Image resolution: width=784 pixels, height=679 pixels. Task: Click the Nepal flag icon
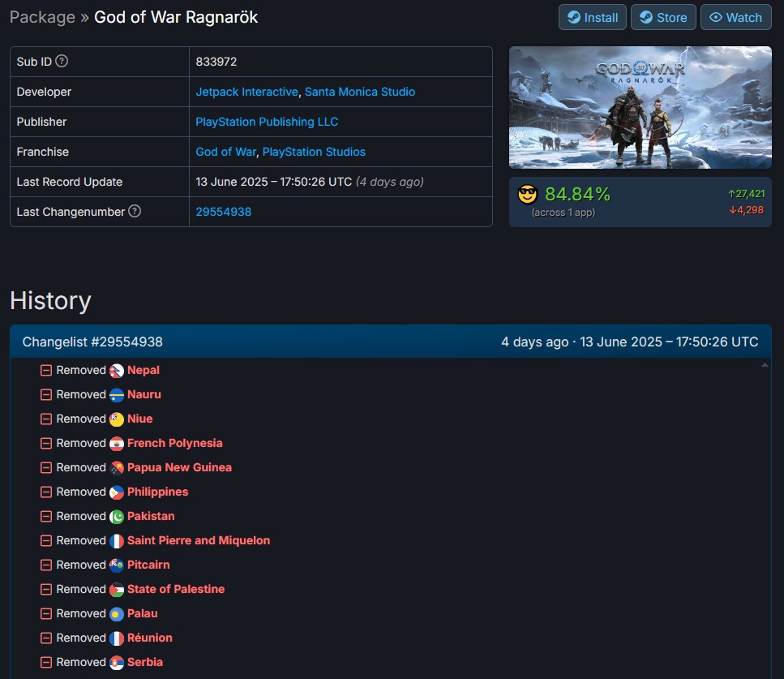[x=117, y=371]
